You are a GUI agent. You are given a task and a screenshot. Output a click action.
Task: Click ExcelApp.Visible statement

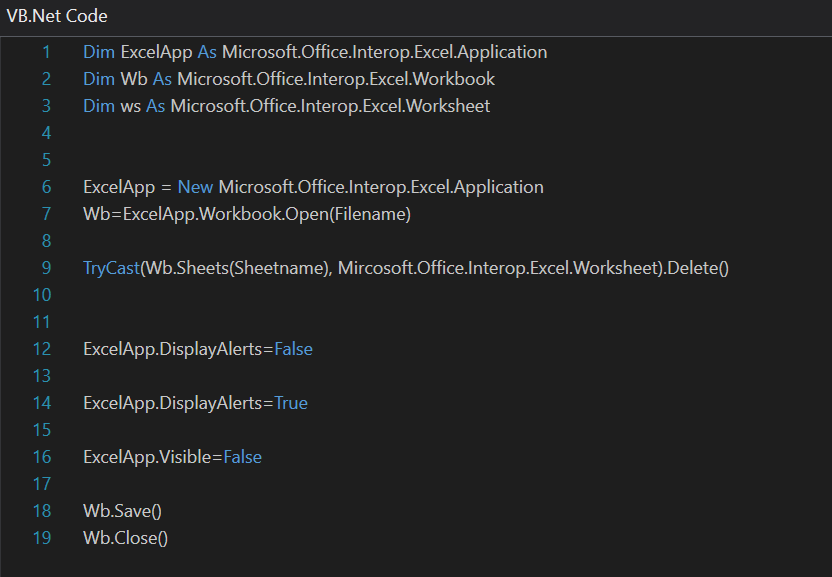[x=148, y=457]
